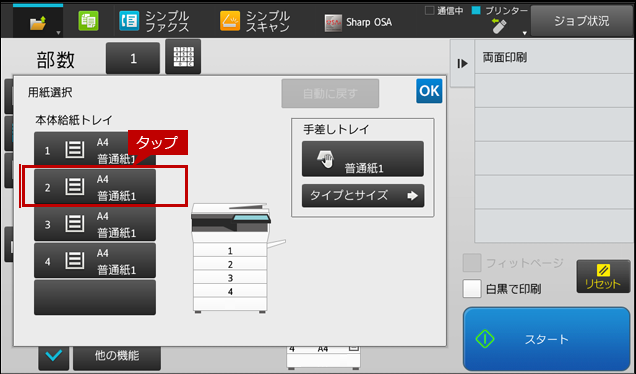Launch Sharp OSA application

point(358,22)
